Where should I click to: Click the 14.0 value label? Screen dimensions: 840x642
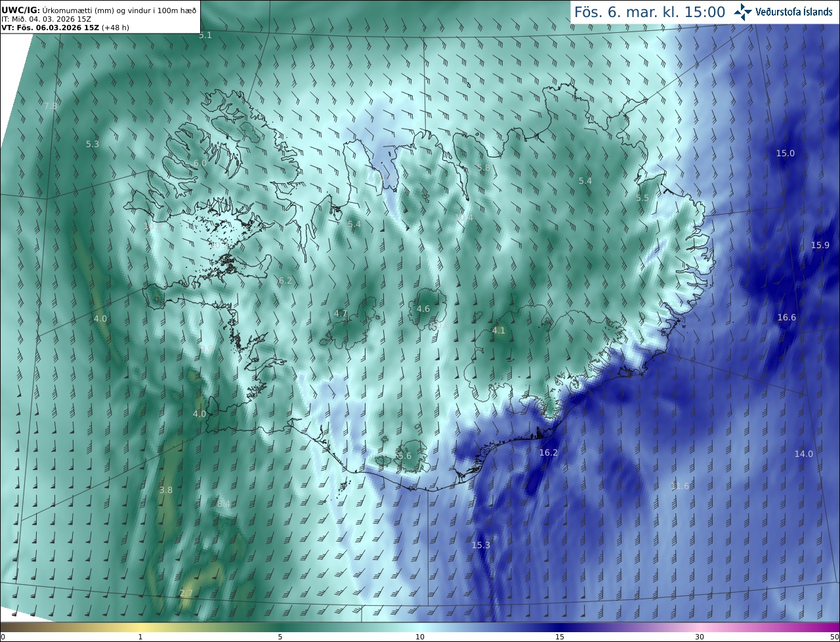[x=803, y=454]
